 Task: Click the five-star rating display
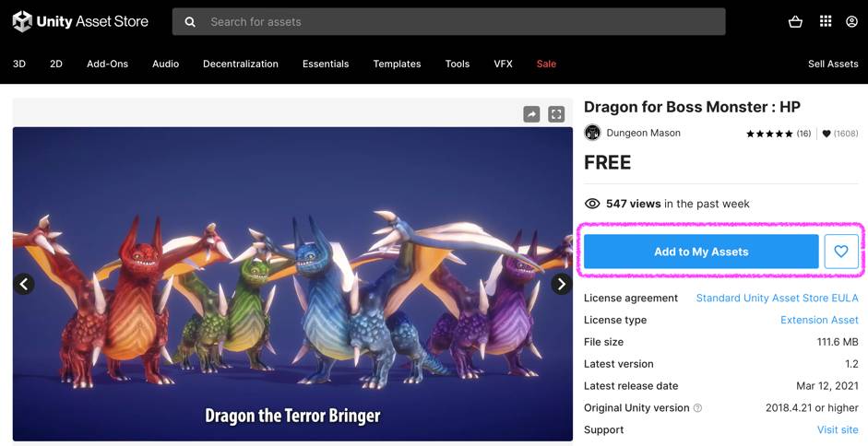pos(769,134)
